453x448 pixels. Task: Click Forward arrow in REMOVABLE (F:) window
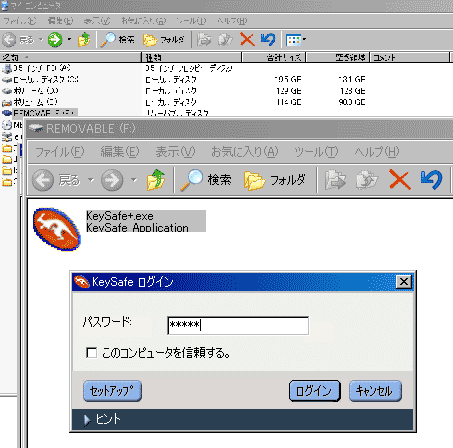coord(112,180)
